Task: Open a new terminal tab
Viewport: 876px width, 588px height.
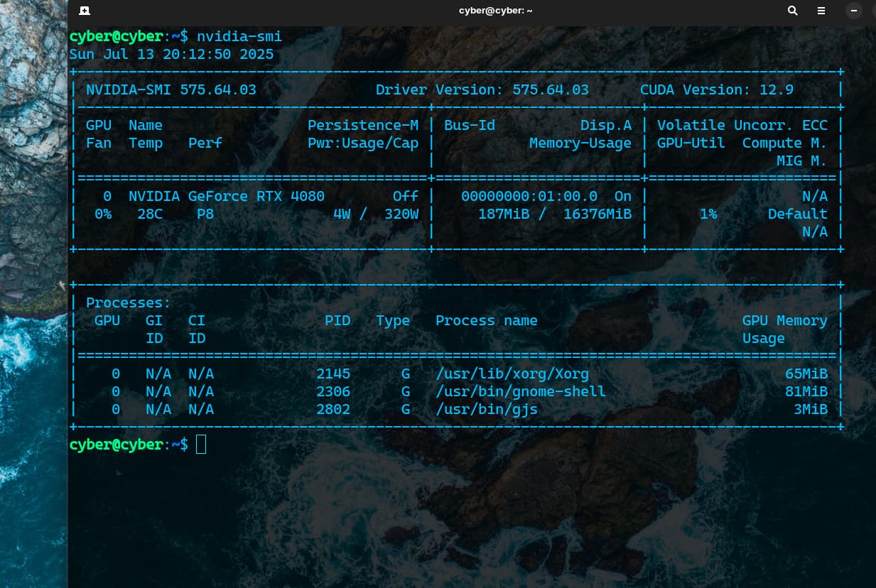Action: tap(85, 11)
